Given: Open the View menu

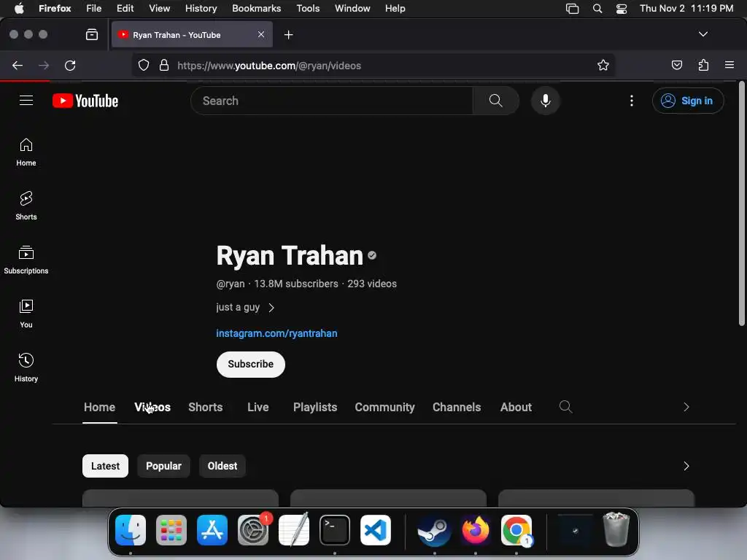Looking at the screenshot, I should click(159, 8).
